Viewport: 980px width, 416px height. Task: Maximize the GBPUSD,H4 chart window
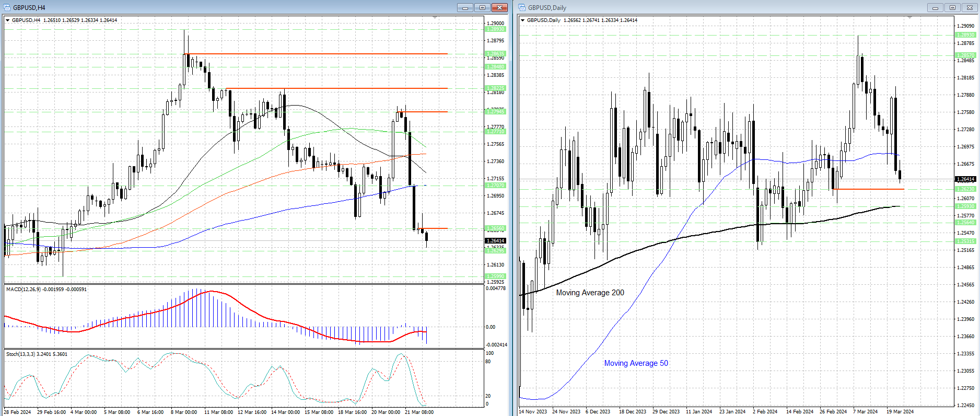[x=482, y=7]
